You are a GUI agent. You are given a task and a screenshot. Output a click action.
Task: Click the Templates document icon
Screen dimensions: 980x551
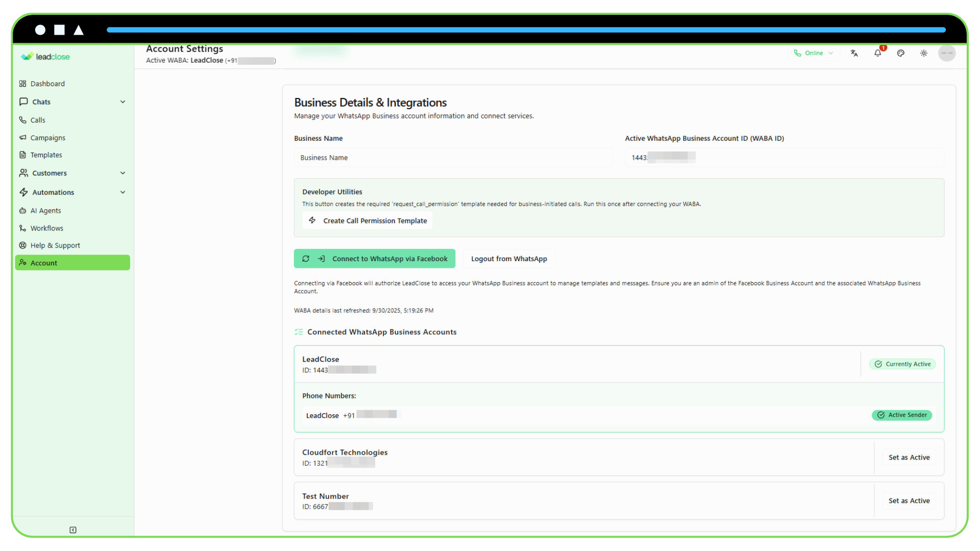pos(22,155)
